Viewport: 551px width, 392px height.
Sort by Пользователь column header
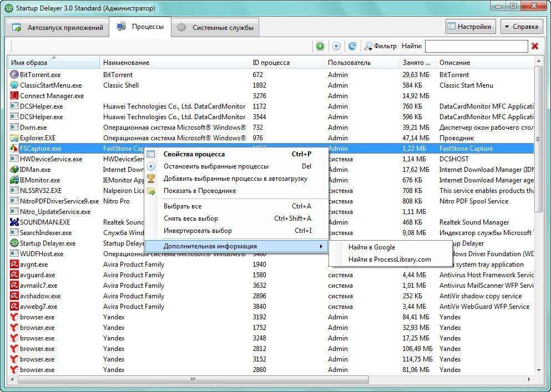pyautogui.click(x=362, y=63)
